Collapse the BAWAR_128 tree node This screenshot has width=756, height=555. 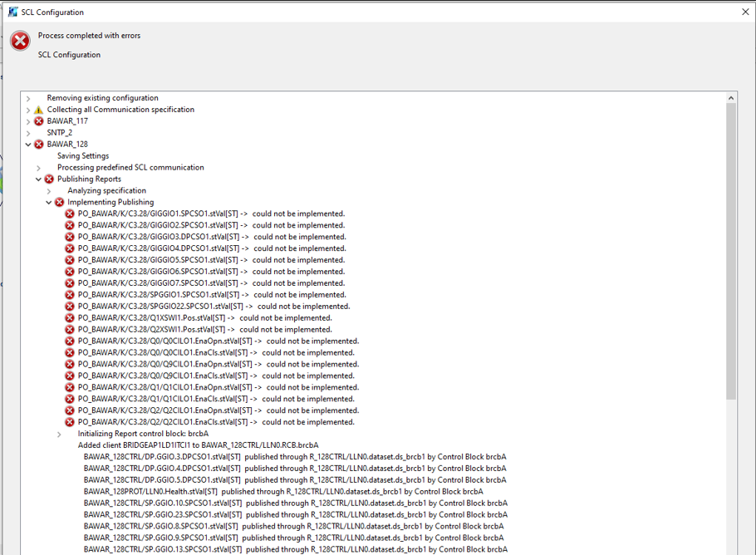[x=28, y=145]
